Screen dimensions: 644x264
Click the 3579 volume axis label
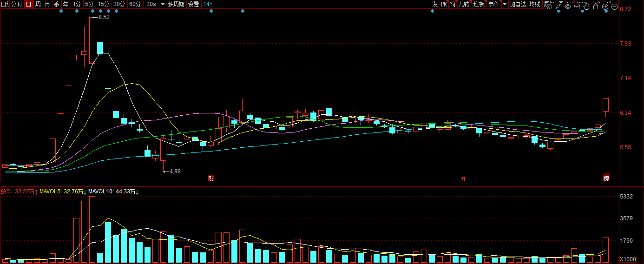pos(626,218)
